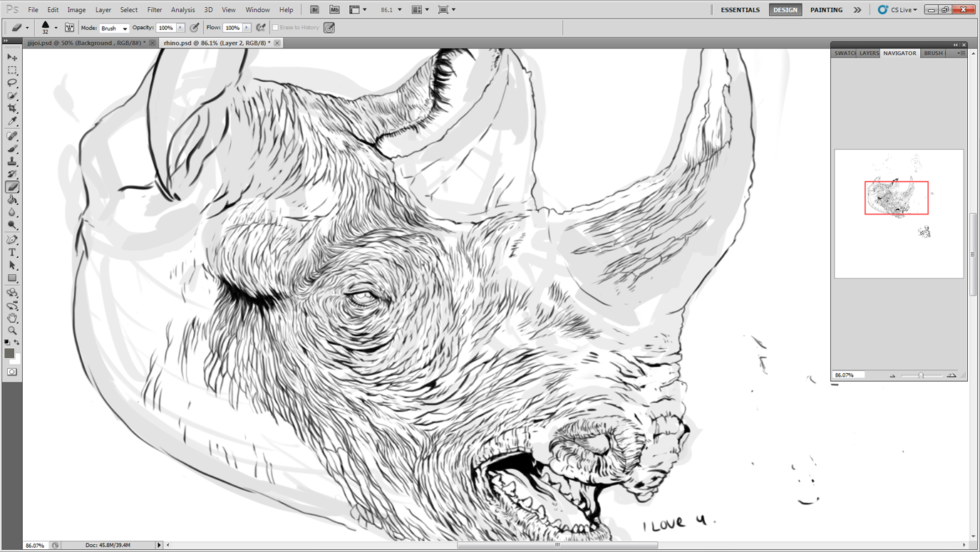
Task: Switch to the Essentials workspace
Action: coord(740,10)
